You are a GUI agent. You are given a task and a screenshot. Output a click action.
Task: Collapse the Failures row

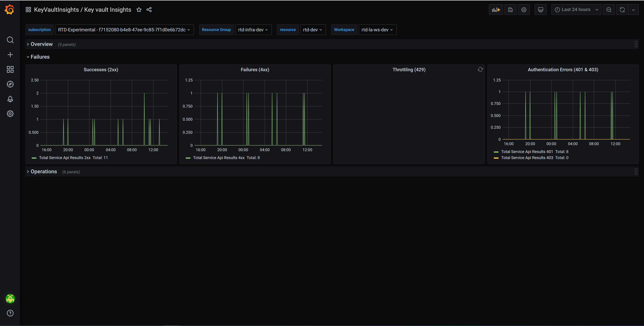pyautogui.click(x=40, y=57)
